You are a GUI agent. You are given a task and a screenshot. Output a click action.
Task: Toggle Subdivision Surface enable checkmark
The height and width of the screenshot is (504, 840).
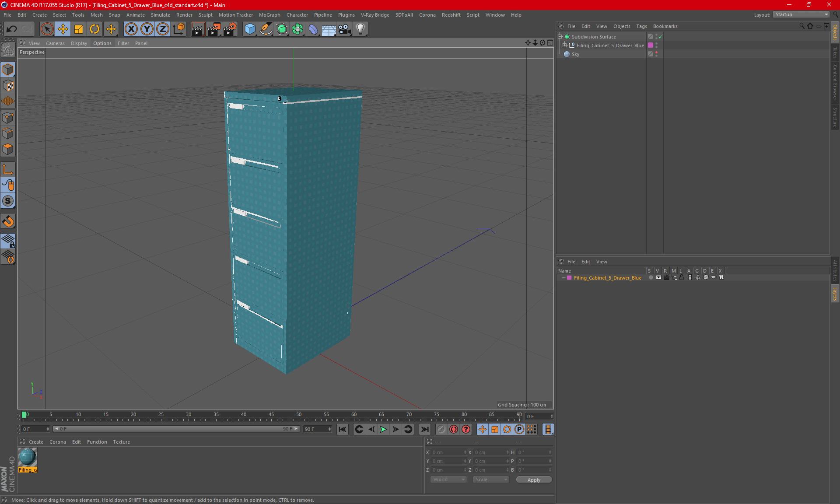point(661,37)
